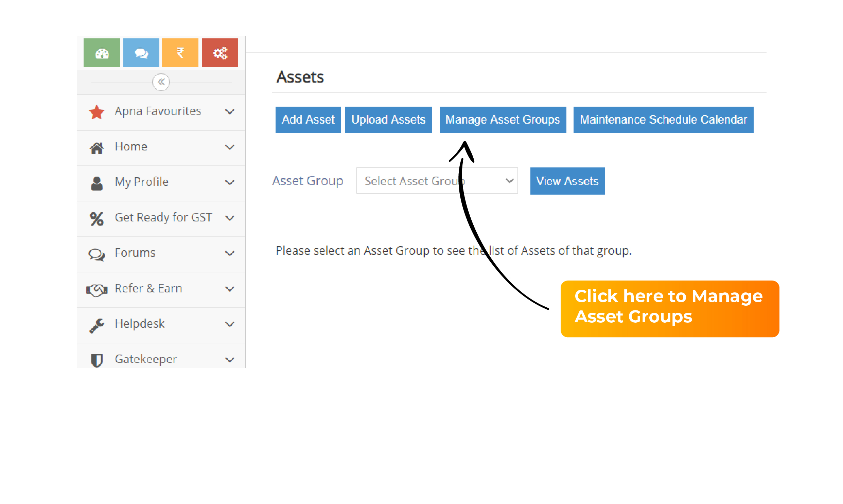
Task: Expand Apna Favourites chevron
Action: coord(230,112)
